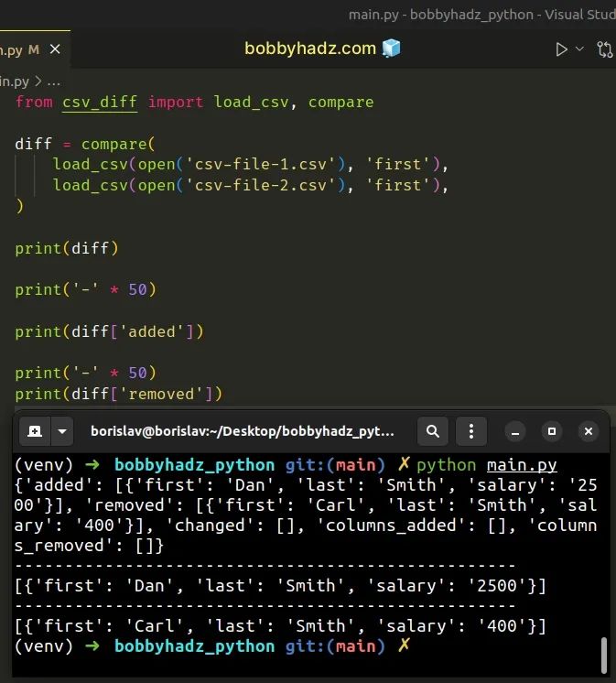
Task: Click the main.py breadcrumb path item
Action: pyautogui.click(x=15, y=81)
